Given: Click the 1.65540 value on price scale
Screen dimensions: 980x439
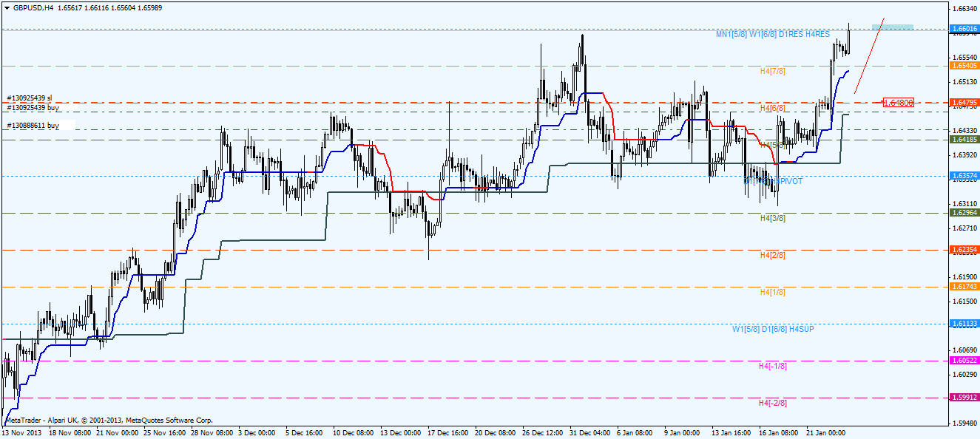Looking at the screenshot, I should tap(964, 57).
